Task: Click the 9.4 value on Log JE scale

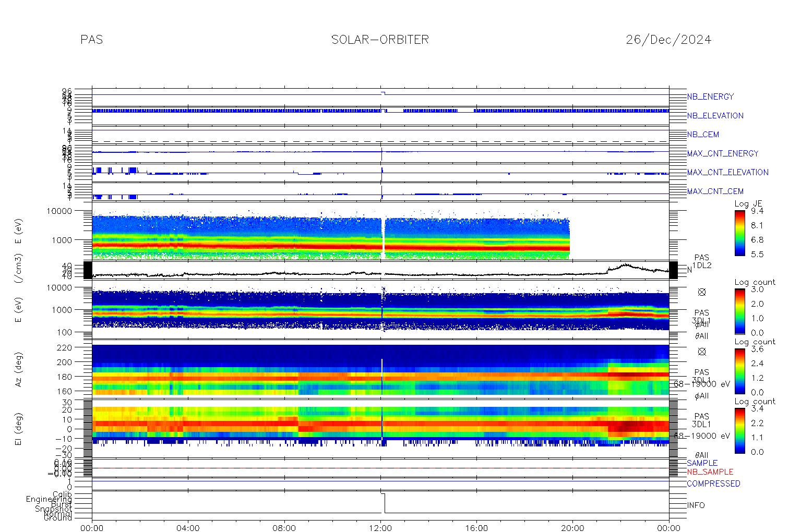Action: click(757, 211)
